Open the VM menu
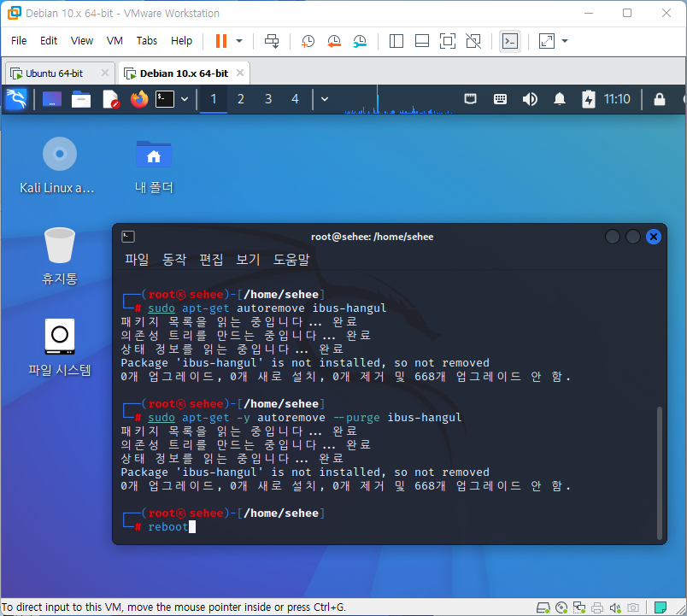Image resolution: width=687 pixels, height=616 pixels. (x=114, y=41)
